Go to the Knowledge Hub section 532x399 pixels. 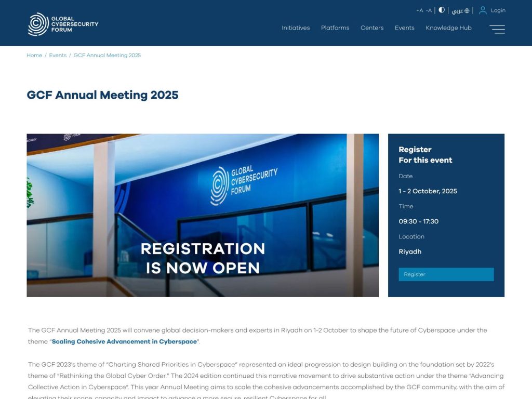pyautogui.click(x=448, y=28)
